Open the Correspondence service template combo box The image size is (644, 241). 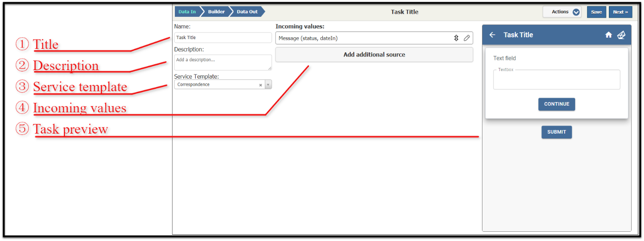223,84
